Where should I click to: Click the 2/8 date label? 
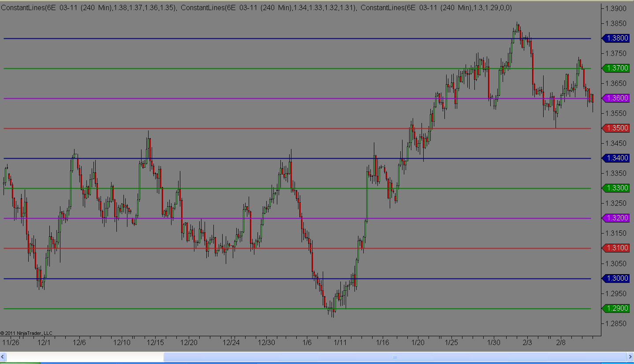561,342
